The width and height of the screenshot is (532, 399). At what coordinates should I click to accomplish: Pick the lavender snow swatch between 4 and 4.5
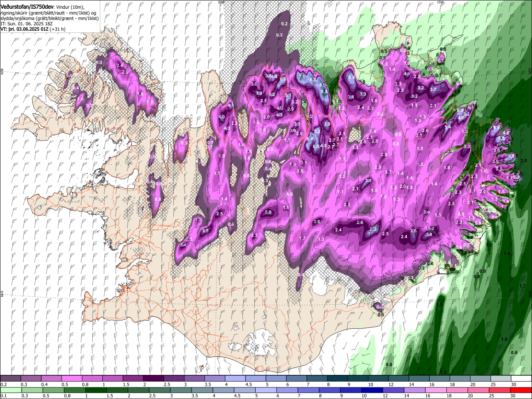click(x=235, y=379)
